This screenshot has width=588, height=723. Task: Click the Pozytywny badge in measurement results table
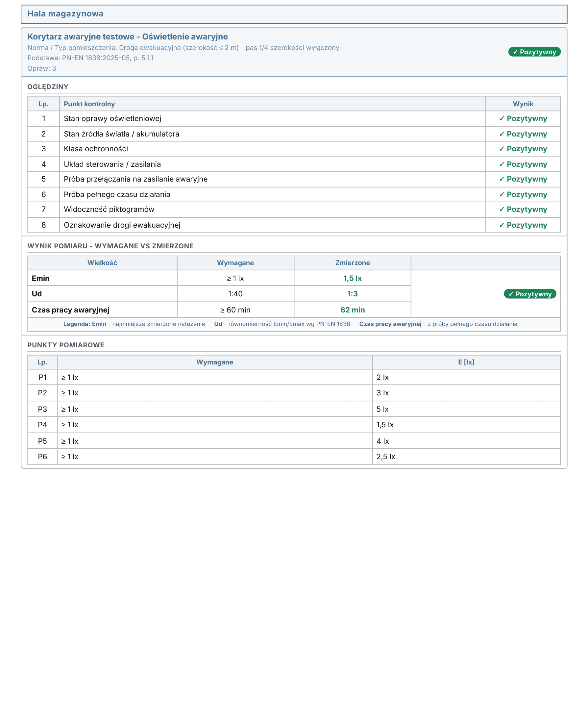click(x=530, y=294)
